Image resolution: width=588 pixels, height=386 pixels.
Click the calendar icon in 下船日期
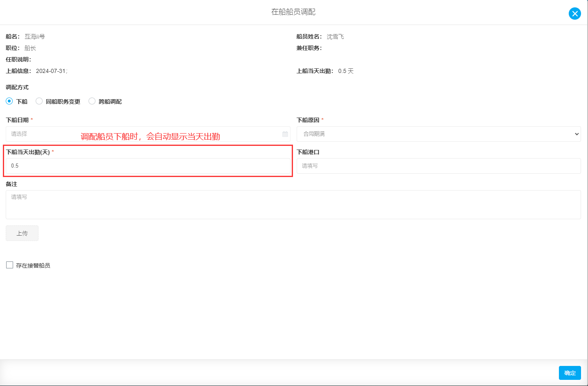pyautogui.click(x=285, y=134)
